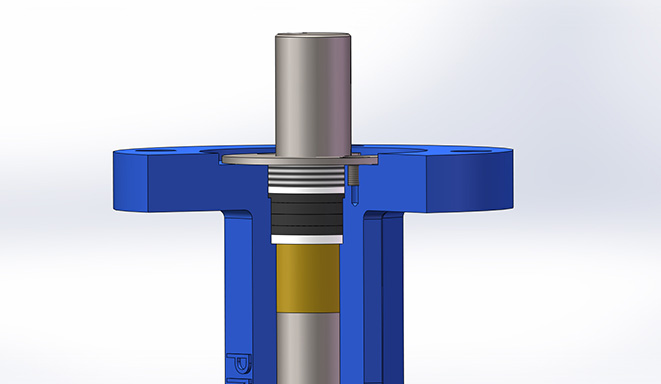Click the yellow brass bushing sleeve
This screenshot has height=384, width=661.
click(308, 278)
